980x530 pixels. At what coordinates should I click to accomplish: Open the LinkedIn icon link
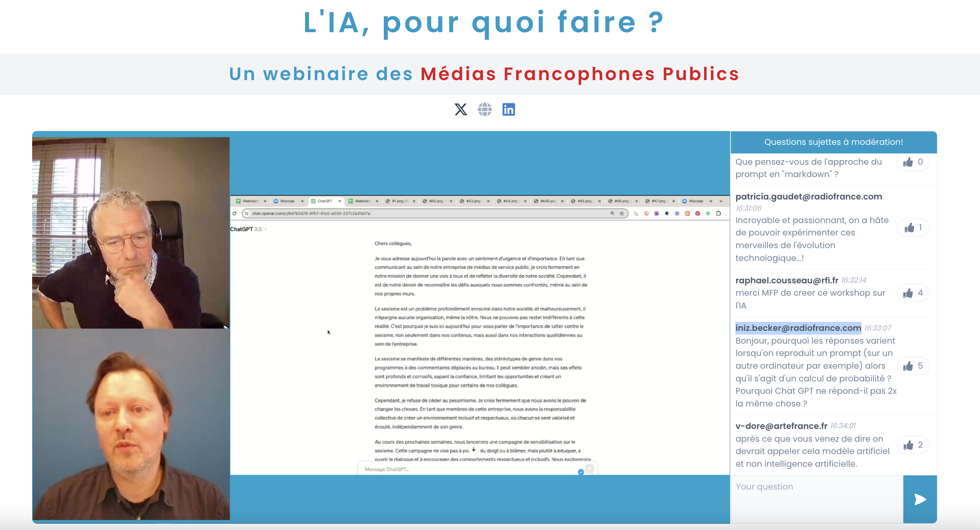point(509,109)
